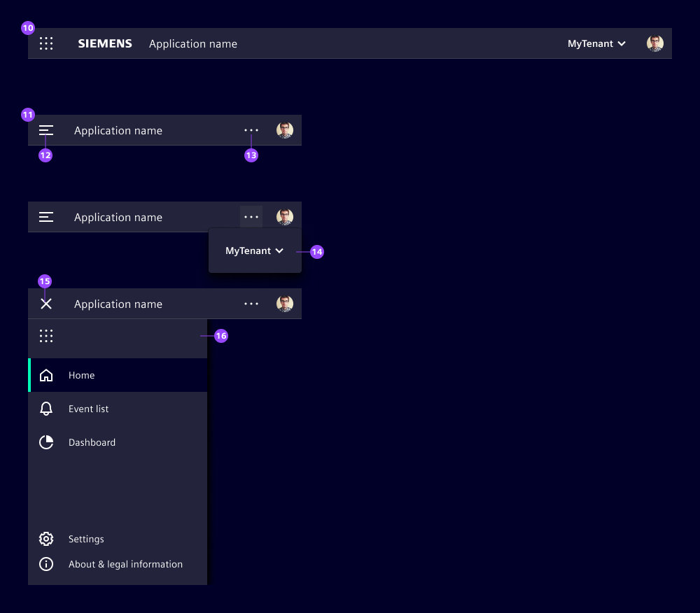Viewport: 700px width, 613px height.
Task: Open the Dashboard pie chart icon
Action: tap(46, 442)
